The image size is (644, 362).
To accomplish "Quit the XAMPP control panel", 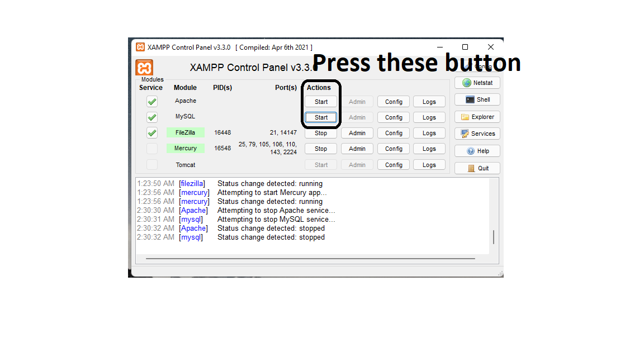I will [x=477, y=168].
